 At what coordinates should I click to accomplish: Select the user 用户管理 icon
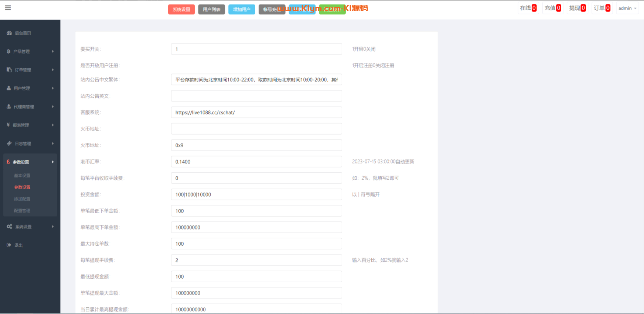tap(9, 88)
